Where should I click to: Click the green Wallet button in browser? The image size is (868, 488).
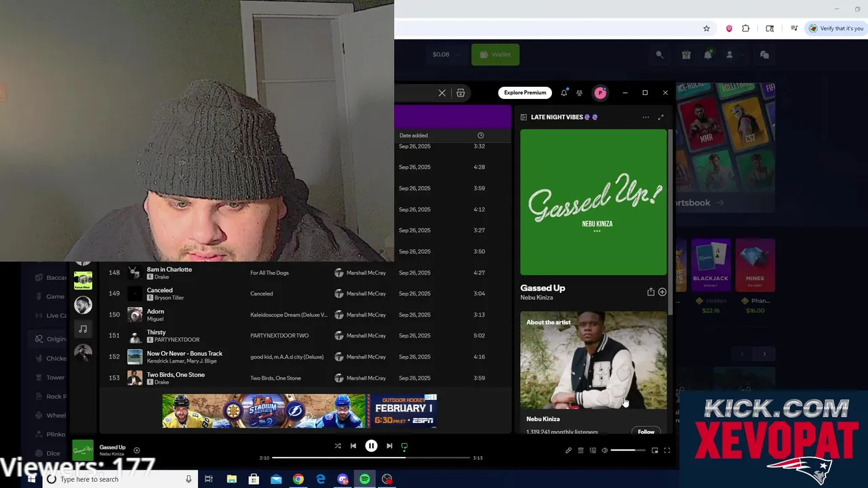pos(496,54)
